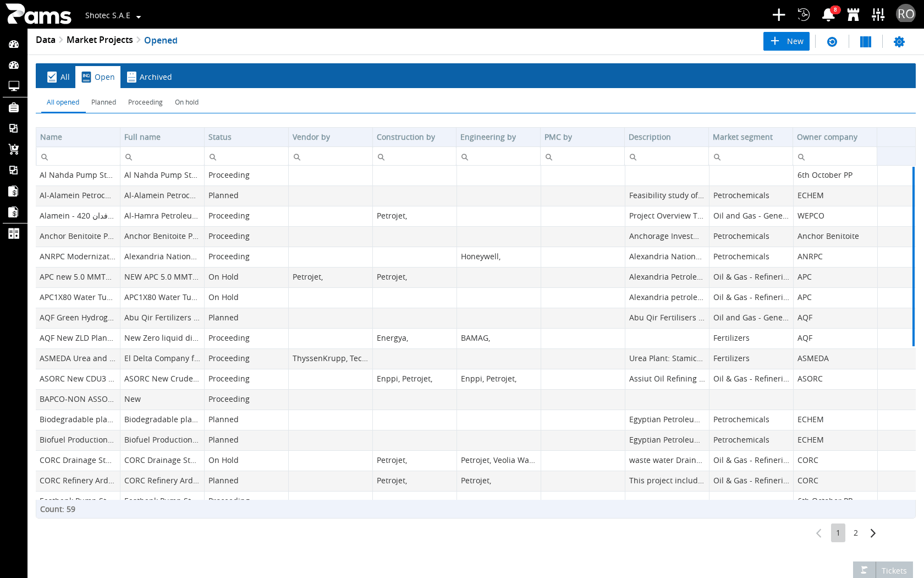Select the All tab

point(58,77)
